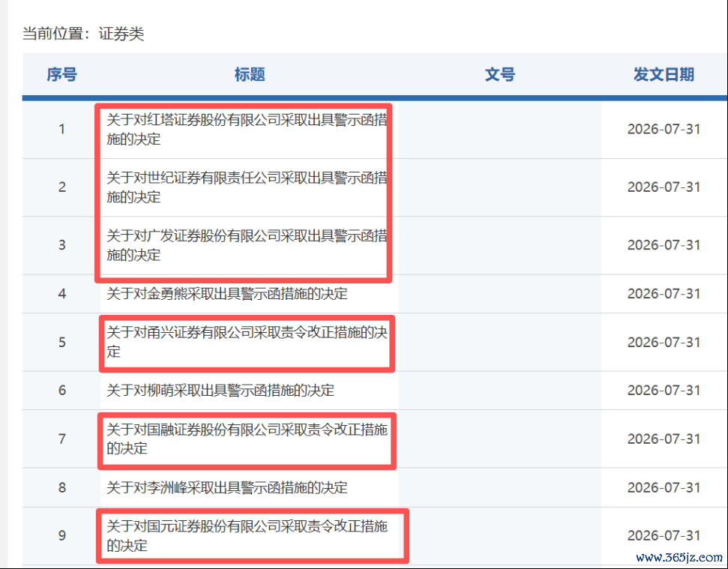
Task: Open the 世纪证券 warning letter decision link
Action: [x=247, y=187]
